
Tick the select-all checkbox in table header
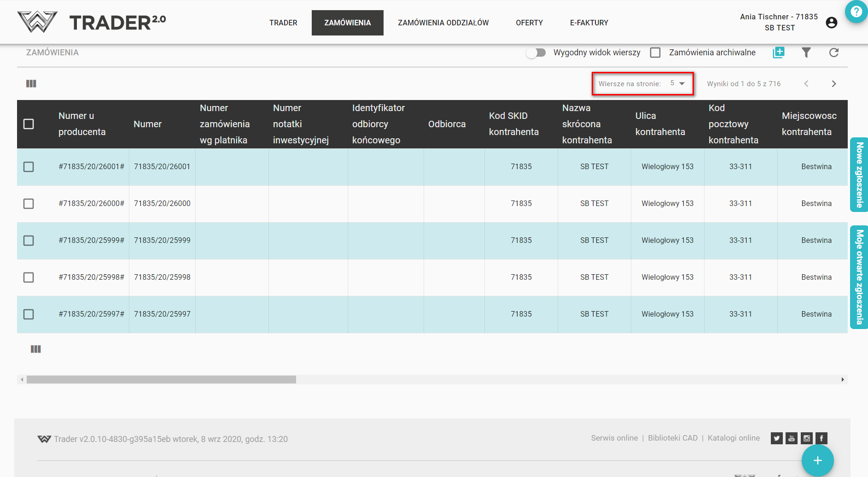click(29, 124)
